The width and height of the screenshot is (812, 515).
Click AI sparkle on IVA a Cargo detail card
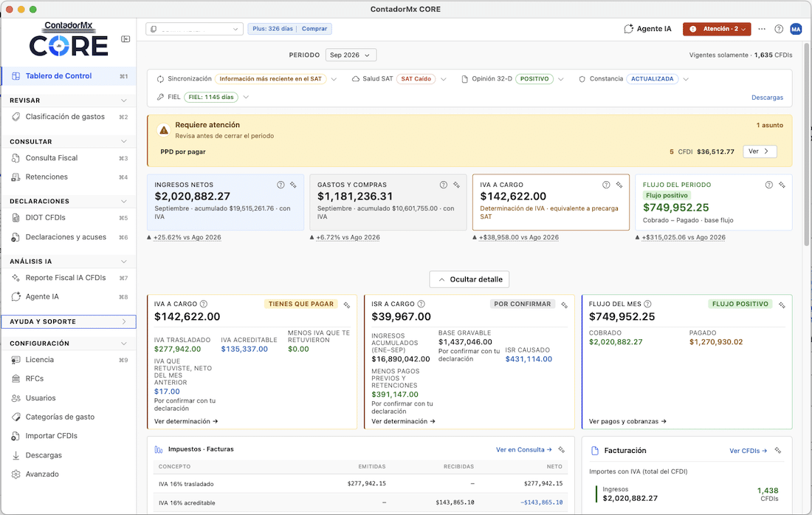(x=347, y=305)
